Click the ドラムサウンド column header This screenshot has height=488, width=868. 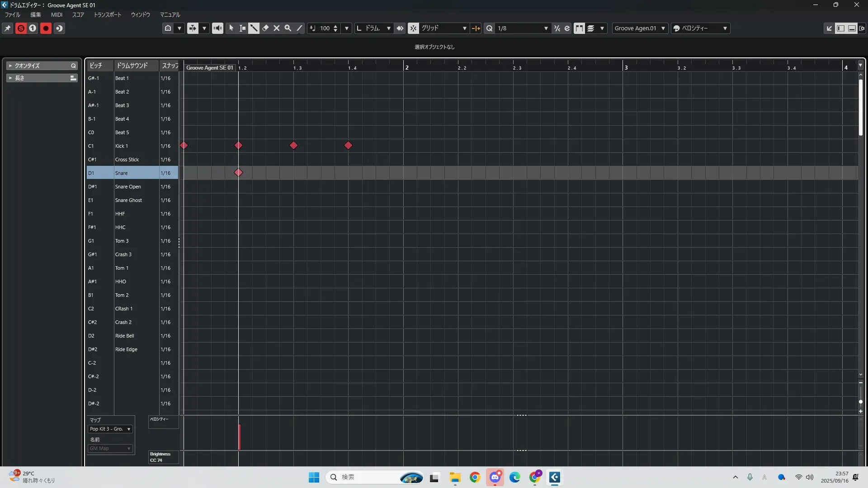pyautogui.click(x=132, y=66)
